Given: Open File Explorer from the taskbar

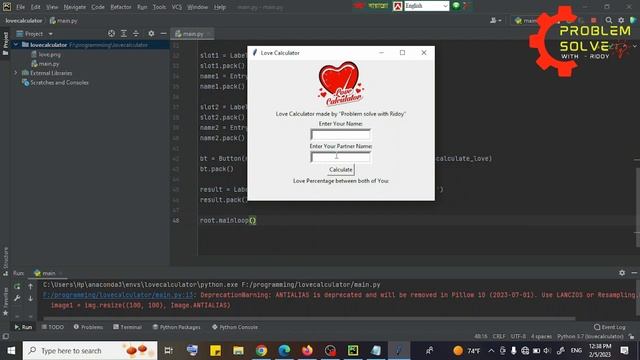Looking at the screenshot, I should (238, 351).
